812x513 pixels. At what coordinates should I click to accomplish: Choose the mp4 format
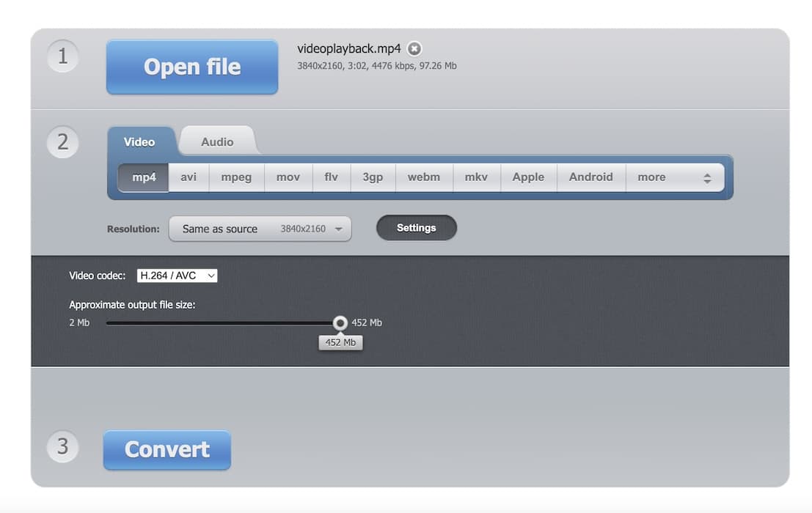(x=144, y=177)
